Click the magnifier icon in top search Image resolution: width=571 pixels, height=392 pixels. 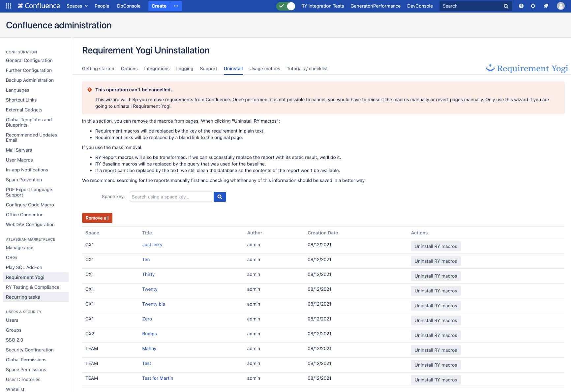(506, 6)
